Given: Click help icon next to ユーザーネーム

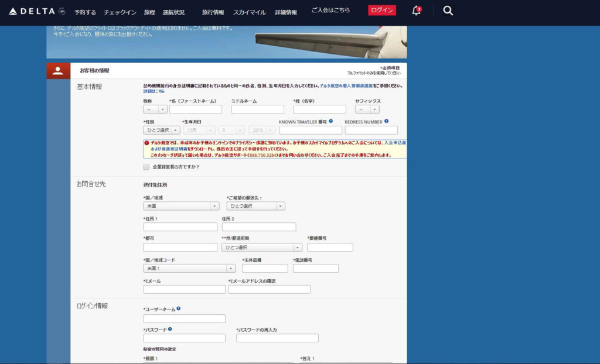Looking at the screenshot, I should [x=178, y=308].
